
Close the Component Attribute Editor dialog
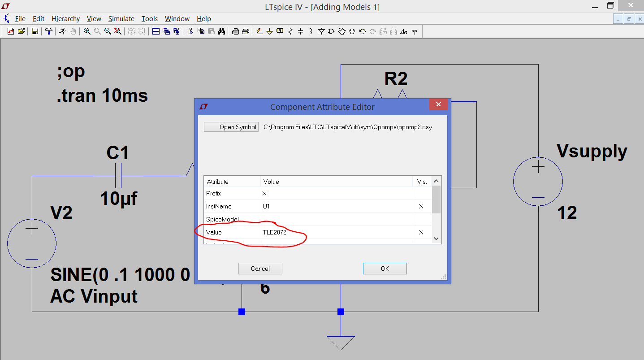pyautogui.click(x=438, y=104)
